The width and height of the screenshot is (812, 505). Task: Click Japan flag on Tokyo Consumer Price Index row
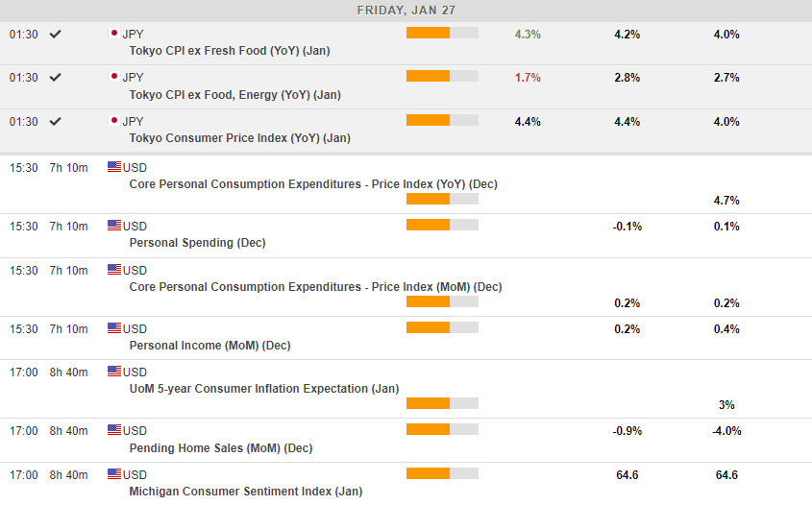114,121
